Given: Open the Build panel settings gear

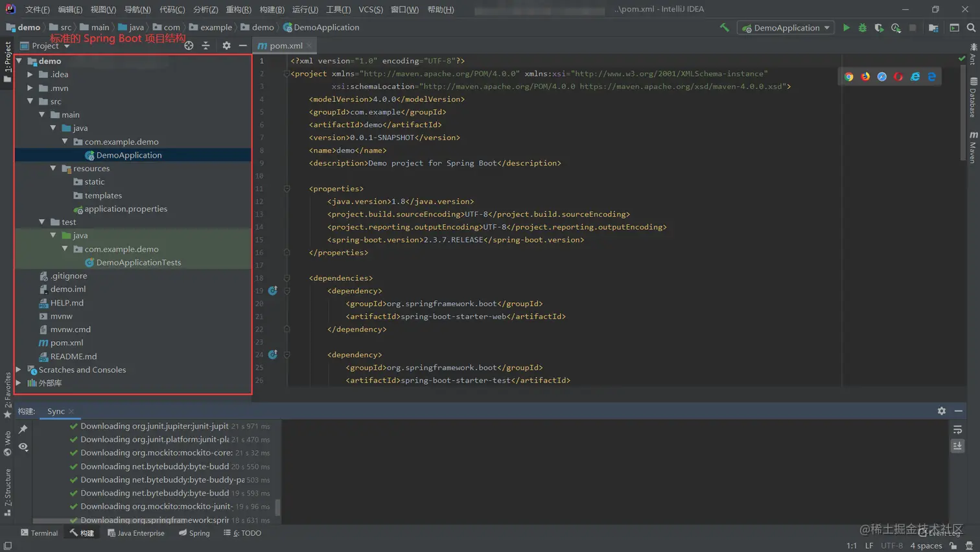Looking at the screenshot, I should coord(942,411).
